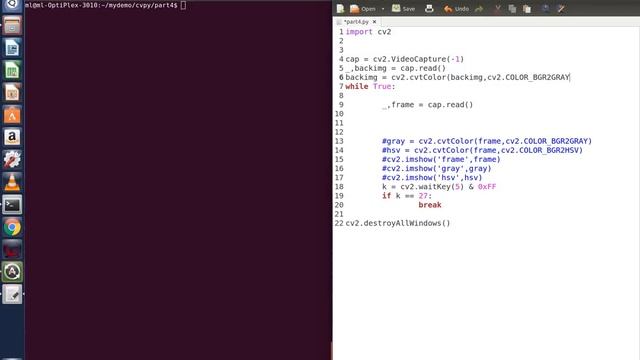Click the terminal command prompt line
Image resolution: width=640 pixels, height=360 pixels.
tap(105, 5)
